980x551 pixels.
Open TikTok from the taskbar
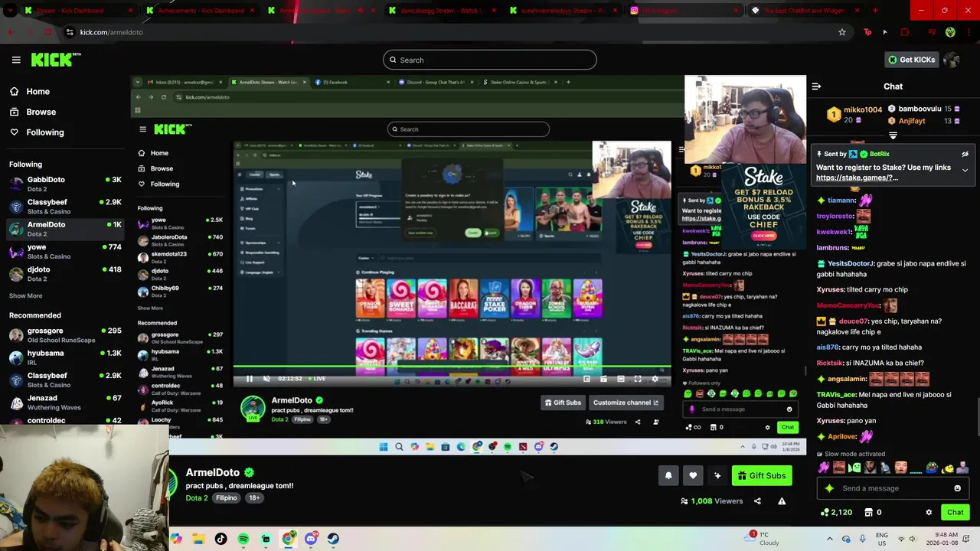[220, 539]
